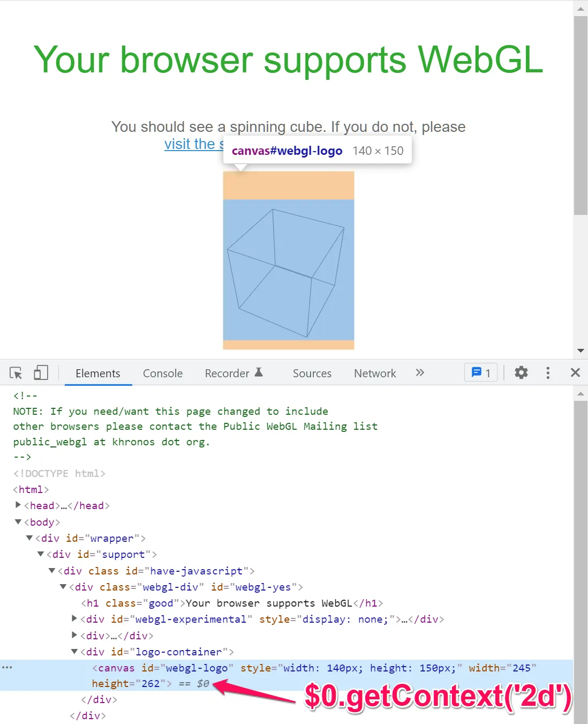The image size is (588, 724).
Task: Select the html element line
Action: pos(31,489)
